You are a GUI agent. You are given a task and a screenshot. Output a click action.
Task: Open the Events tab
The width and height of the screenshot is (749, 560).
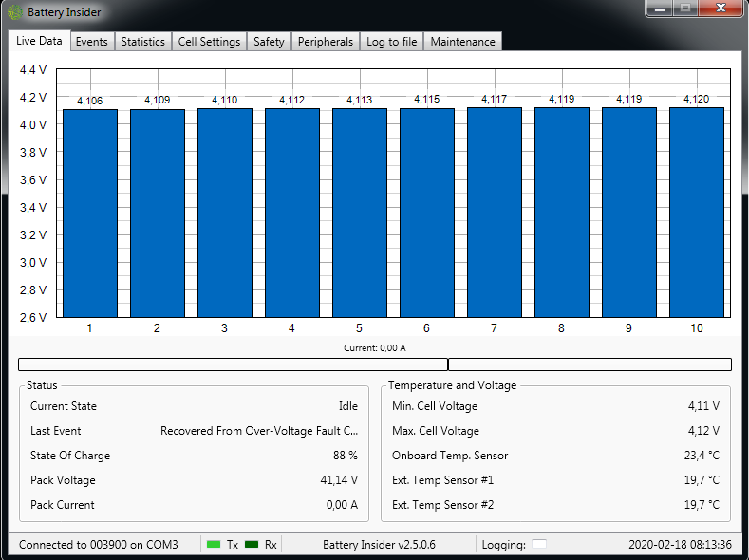click(x=92, y=42)
